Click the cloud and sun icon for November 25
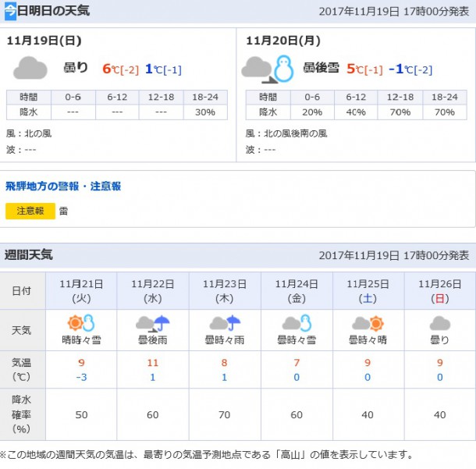The height and width of the screenshot is (469, 476). pos(368,323)
